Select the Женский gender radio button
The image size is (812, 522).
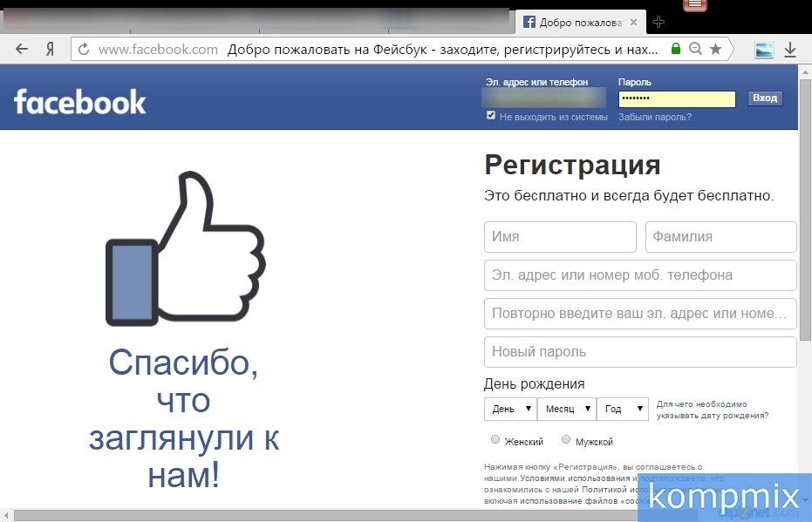(x=495, y=440)
